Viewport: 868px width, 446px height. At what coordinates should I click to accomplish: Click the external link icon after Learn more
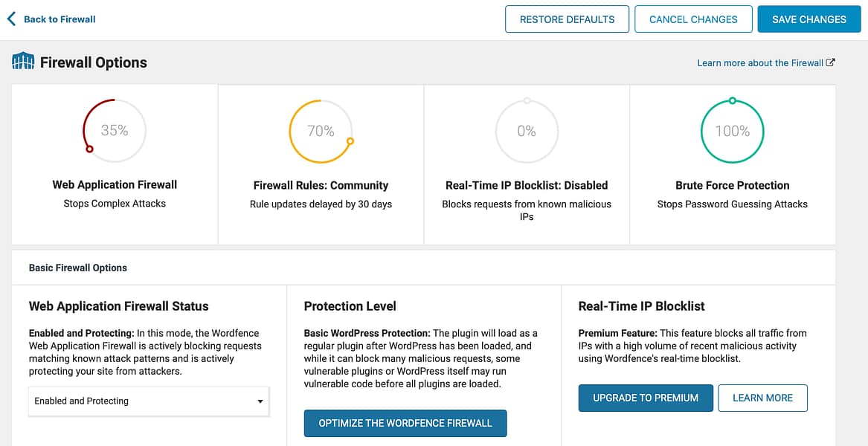click(831, 63)
